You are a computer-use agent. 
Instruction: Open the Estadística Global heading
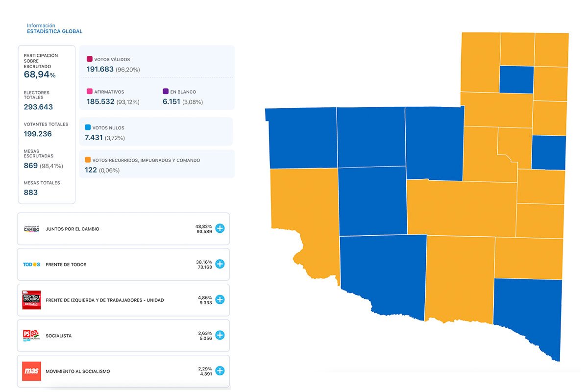[x=54, y=31]
